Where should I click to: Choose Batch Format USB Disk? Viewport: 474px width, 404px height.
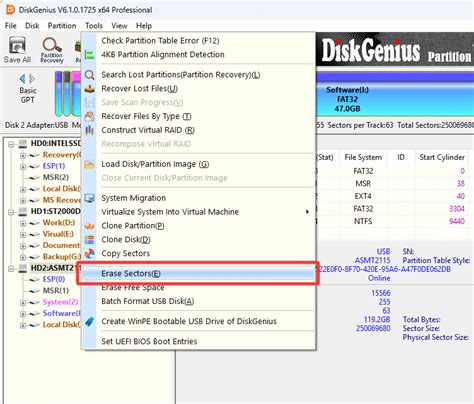pos(198,301)
